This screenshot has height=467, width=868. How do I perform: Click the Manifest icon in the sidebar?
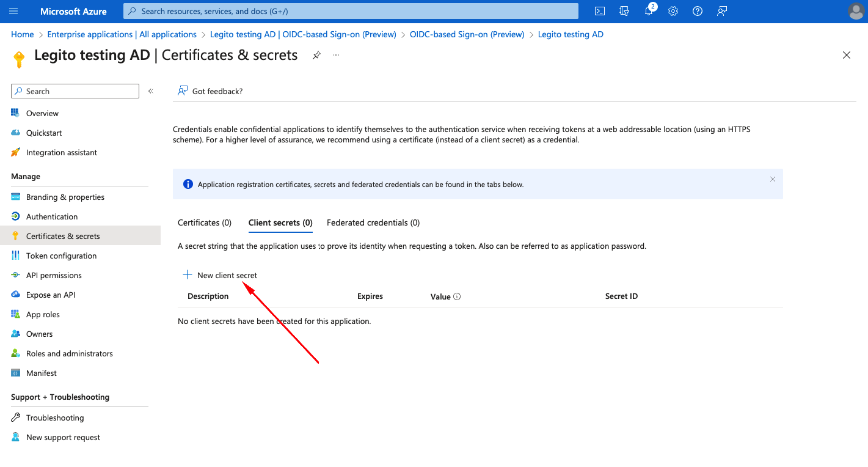15,373
